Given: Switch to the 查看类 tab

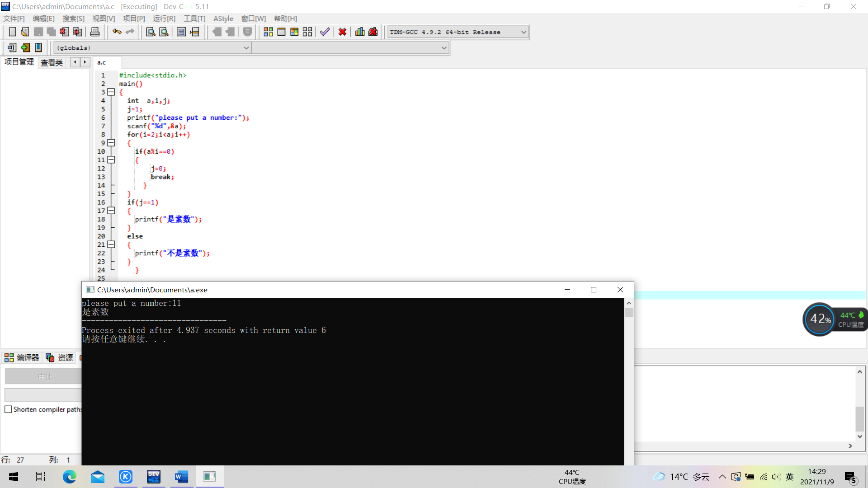Looking at the screenshot, I should (x=52, y=62).
